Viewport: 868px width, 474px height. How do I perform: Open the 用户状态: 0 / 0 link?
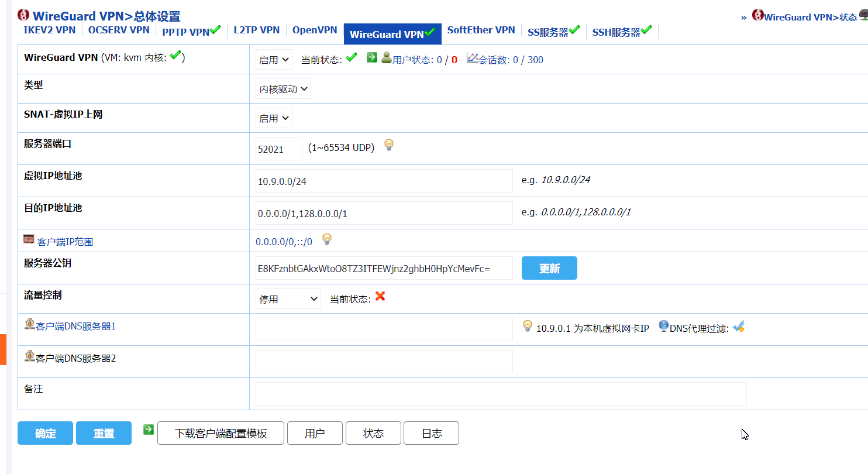425,60
